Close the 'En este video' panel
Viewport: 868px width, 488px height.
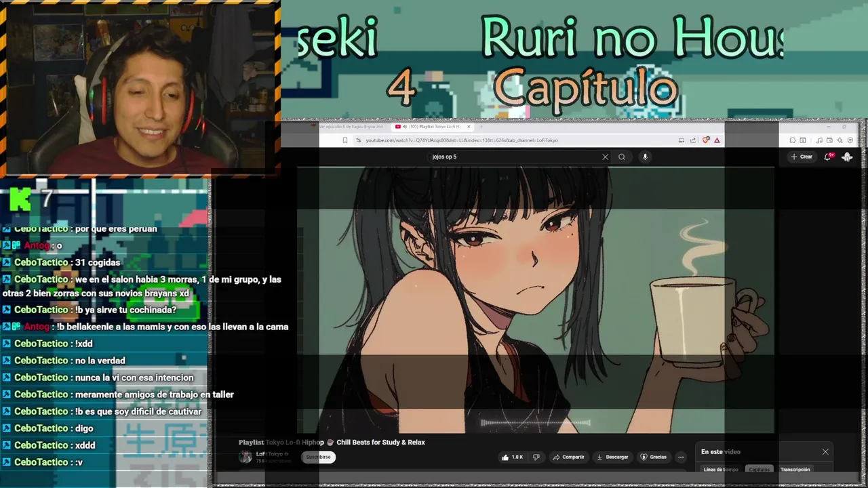(x=825, y=452)
